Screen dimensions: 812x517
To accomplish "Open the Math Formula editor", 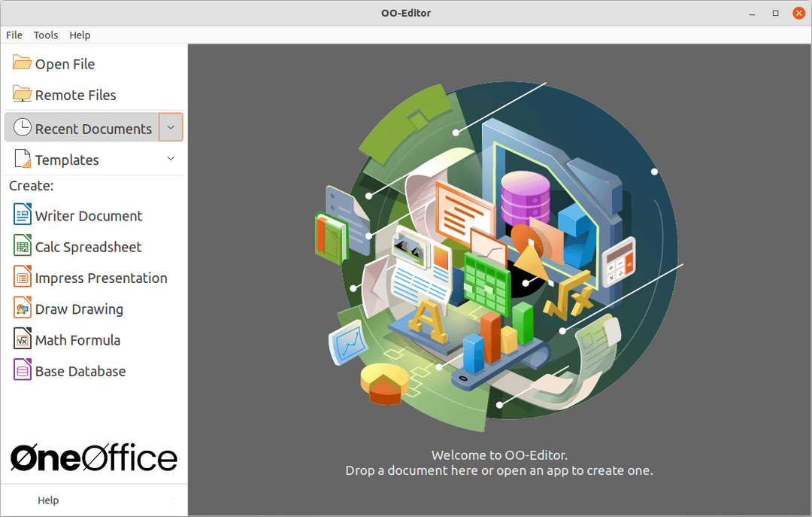I will 77,339.
